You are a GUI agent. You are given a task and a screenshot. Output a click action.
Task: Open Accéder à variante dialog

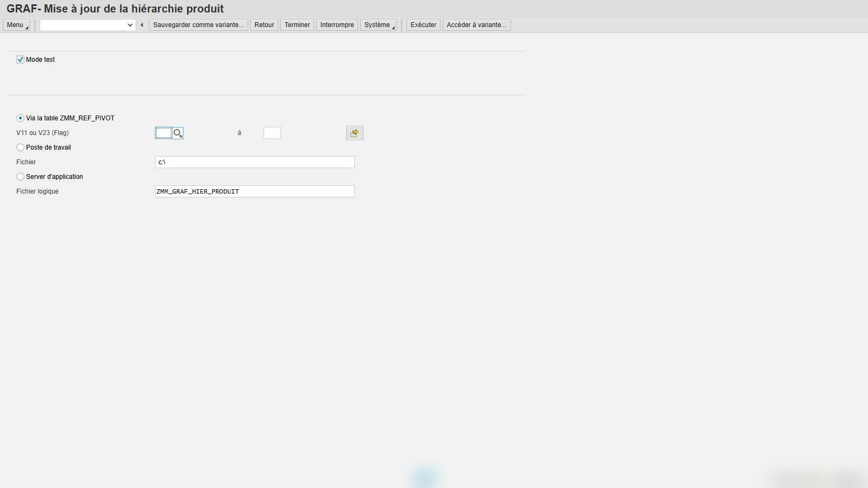(x=476, y=25)
